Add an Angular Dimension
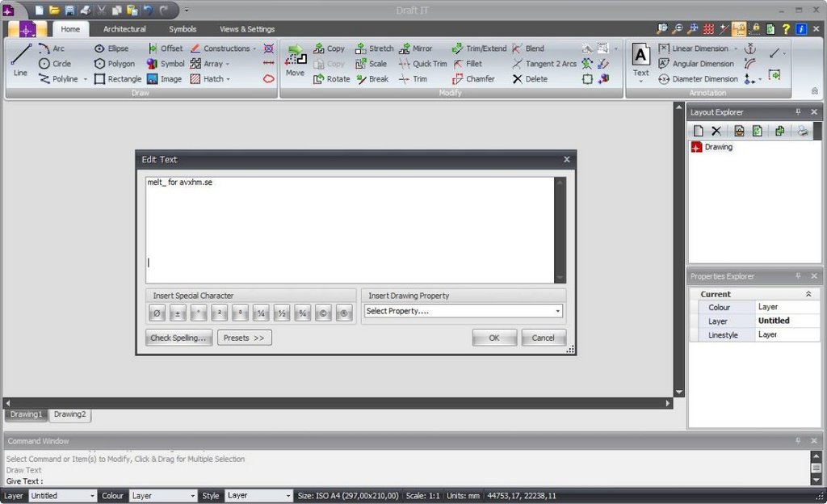The height and width of the screenshot is (504, 827). tap(696, 64)
